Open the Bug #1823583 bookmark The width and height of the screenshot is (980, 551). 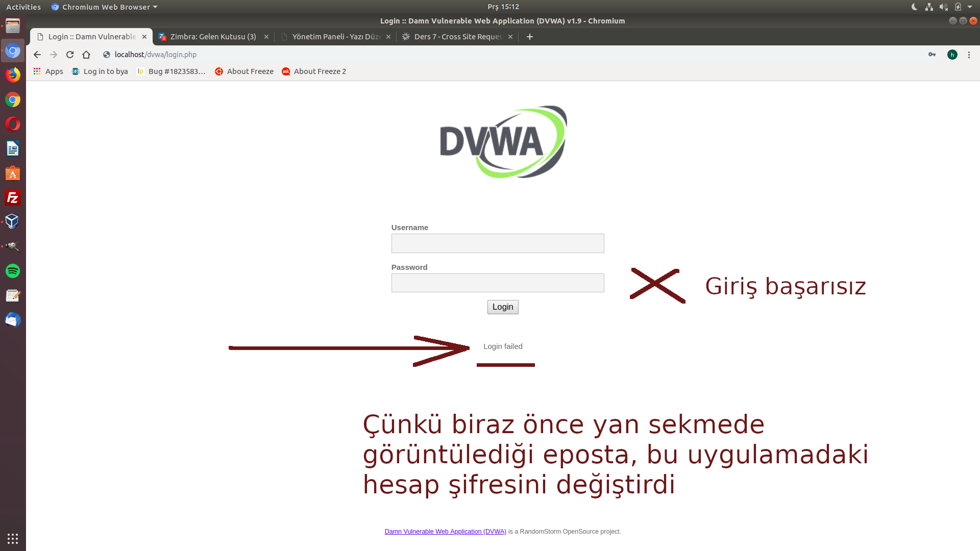(171, 71)
